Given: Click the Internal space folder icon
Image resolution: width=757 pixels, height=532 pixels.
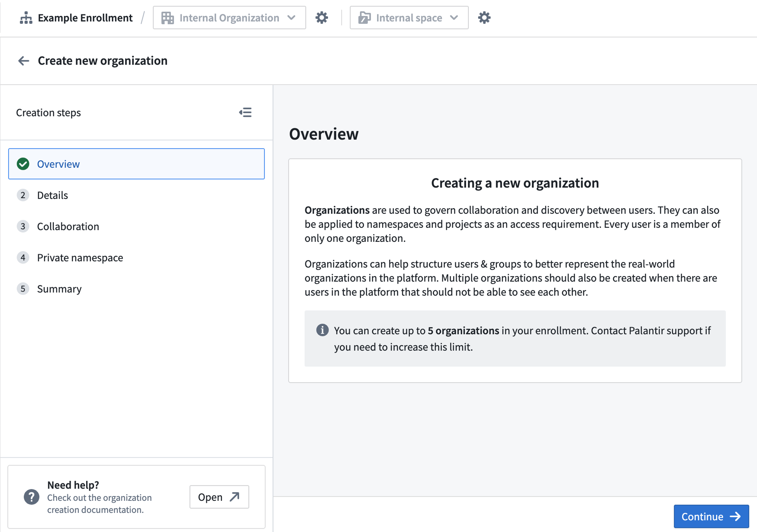Looking at the screenshot, I should (364, 18).
